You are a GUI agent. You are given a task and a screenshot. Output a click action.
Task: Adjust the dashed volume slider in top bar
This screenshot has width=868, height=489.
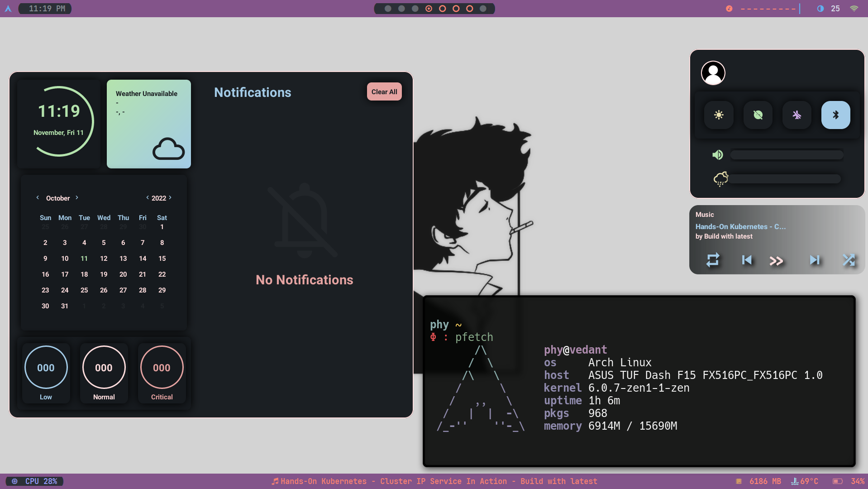(770, 9)
